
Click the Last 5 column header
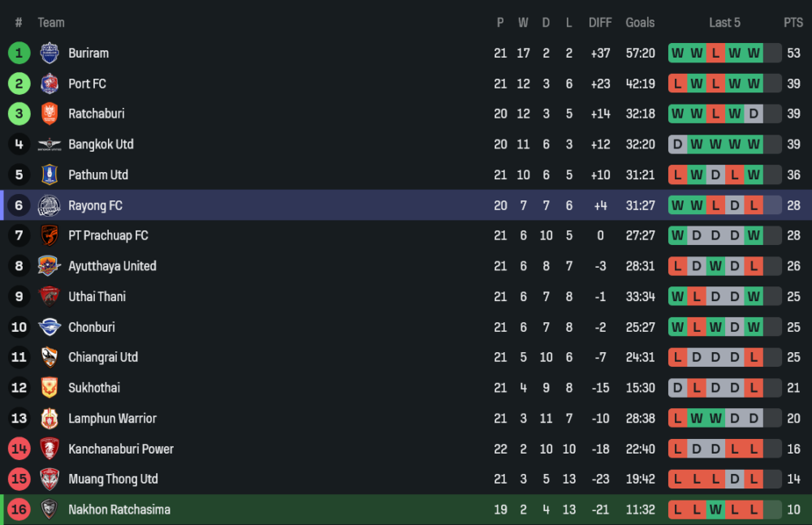tap(724, 23)
